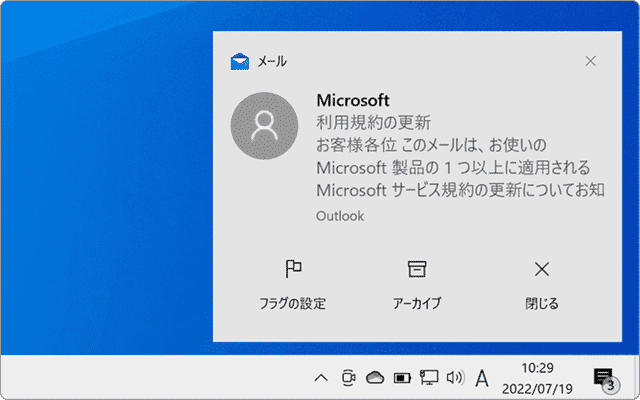Check the battery tray icon
Viewport: 640px width, 400px height.
click(402, 378)
